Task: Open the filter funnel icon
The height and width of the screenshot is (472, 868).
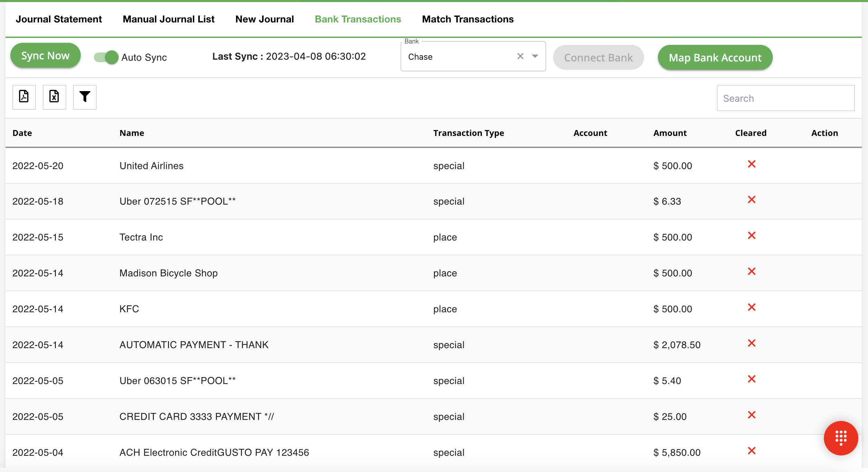Action: 85,97
